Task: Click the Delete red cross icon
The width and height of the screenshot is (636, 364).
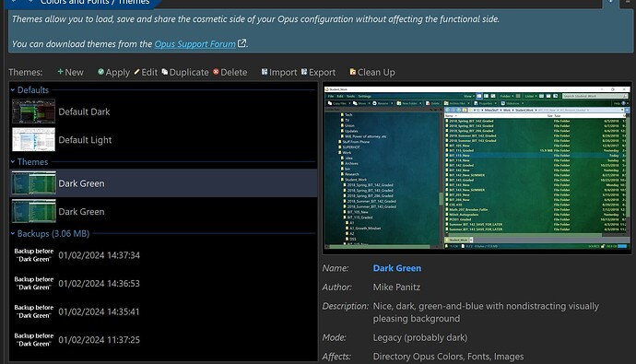Action: coord(216,72)
